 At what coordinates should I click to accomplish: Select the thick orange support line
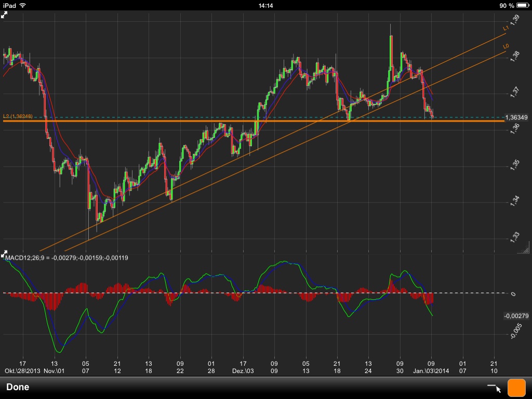[x=260, y=121]
